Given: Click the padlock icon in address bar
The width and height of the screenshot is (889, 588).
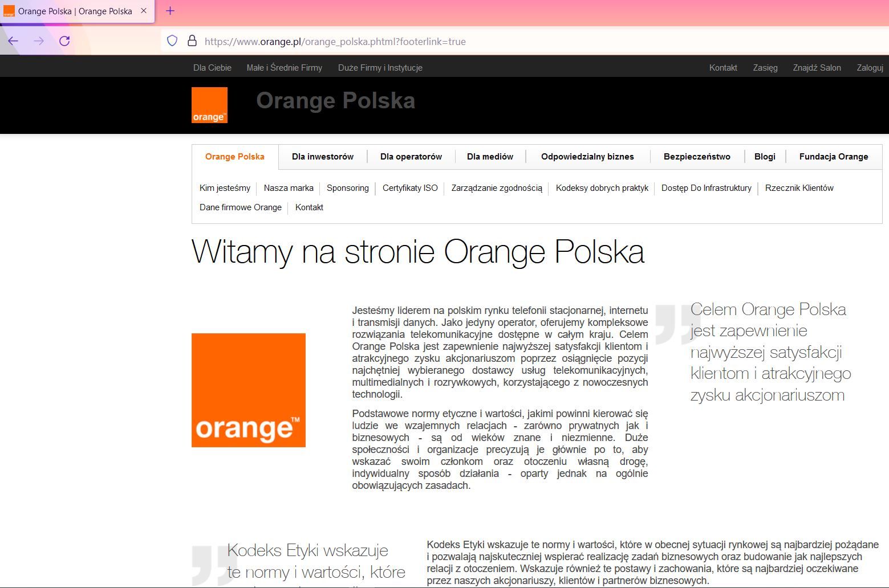Looking at the screenshot, I should [x=191, y=41].
